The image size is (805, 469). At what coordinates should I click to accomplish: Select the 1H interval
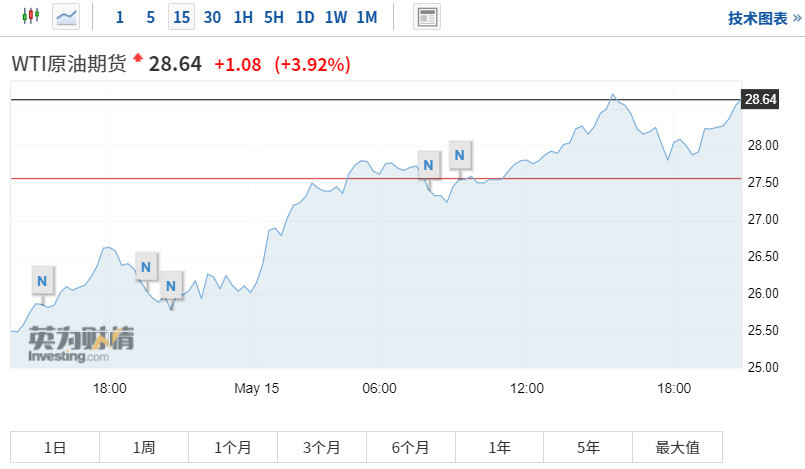click(x=243, y=17)
